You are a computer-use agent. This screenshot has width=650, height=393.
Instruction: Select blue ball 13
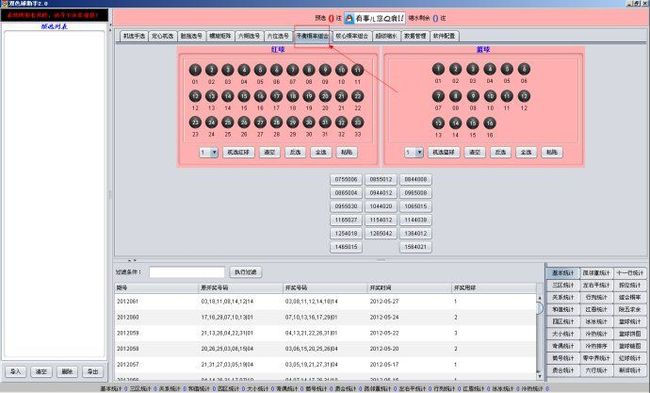438,123
